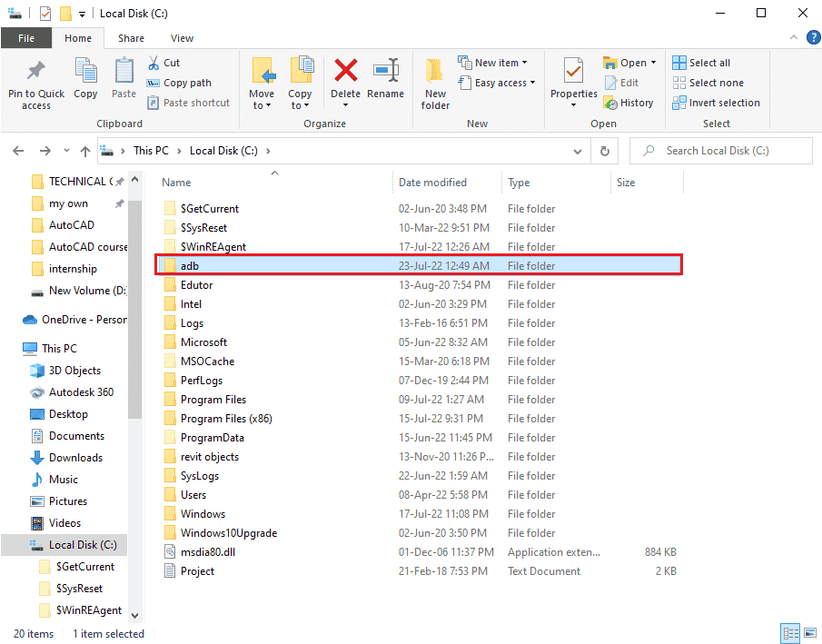Click Edit in Open group
This screenshot has height=644, width=822.
[622, 83]
